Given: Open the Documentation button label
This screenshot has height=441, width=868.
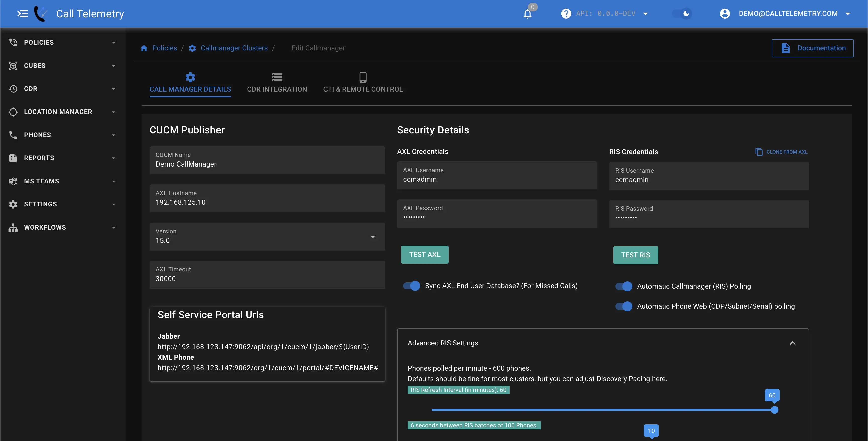Looking at the screenshot, I should [822, 48].
